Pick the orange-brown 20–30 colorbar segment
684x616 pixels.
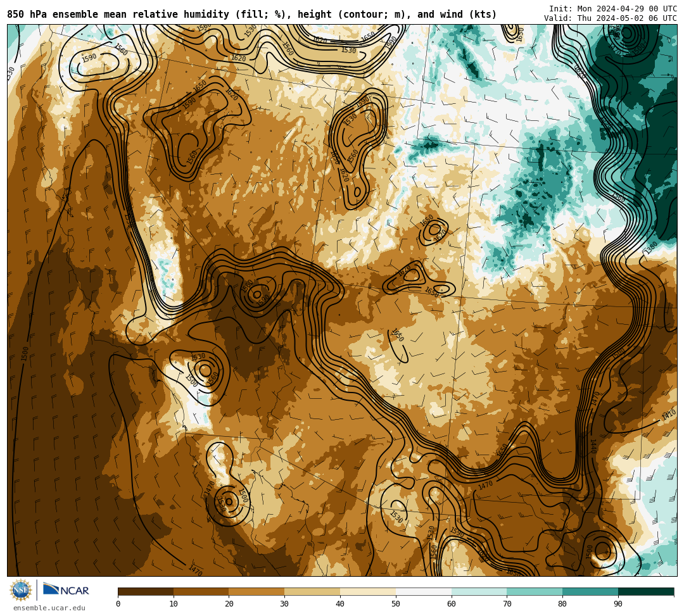point(257,591)
